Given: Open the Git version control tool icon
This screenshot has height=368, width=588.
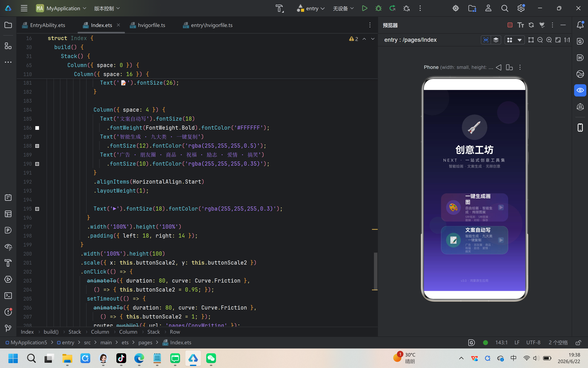Looking at the screenshot, I should pyautogui.click(x=8, y=328).
